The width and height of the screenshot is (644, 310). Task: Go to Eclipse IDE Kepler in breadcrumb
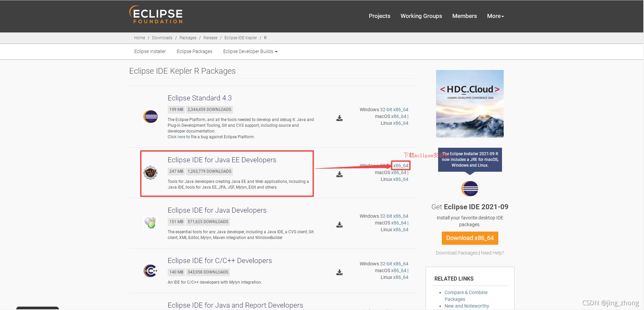pyautogui.click(x=241, y=38)
